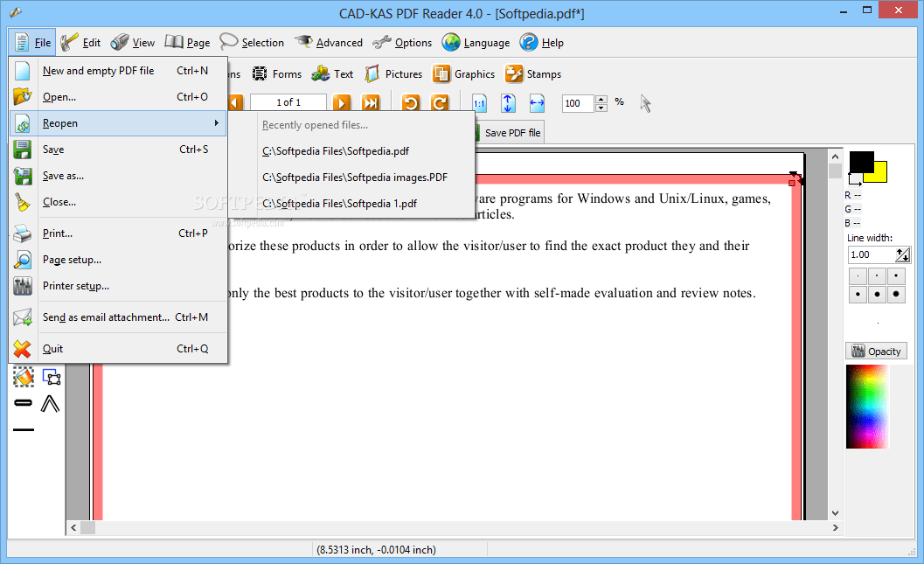This screenshot has width=924, height=564.
Task: Click vertical scrollbar up arrow
Action: tap(835, 157)
